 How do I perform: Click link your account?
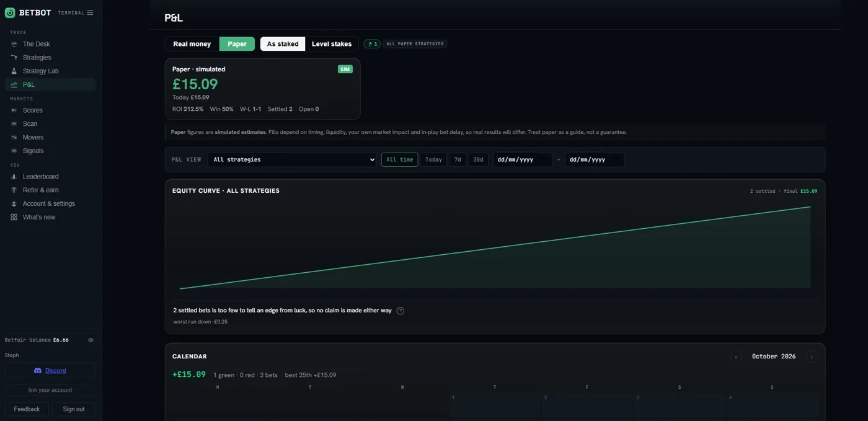pos(50,390)
